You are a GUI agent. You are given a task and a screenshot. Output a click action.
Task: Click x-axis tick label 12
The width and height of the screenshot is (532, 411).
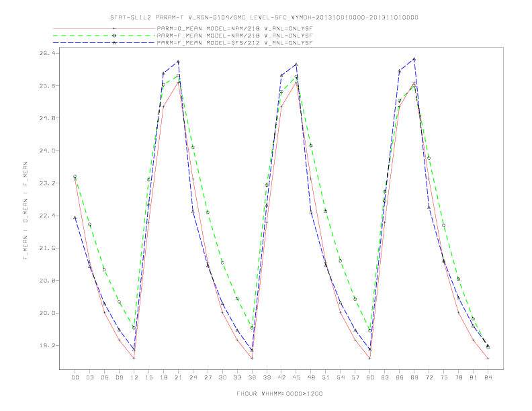click(x=134, y=377)
